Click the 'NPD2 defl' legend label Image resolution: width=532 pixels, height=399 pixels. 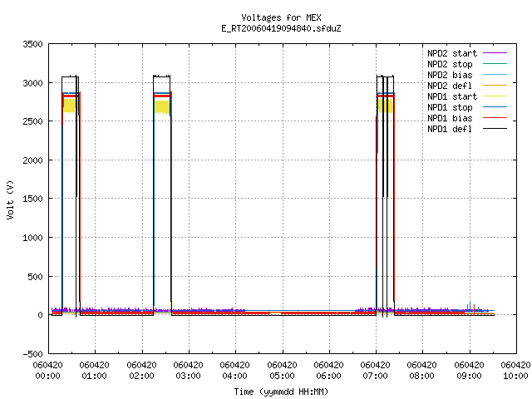pyautogui.click(x=450, y=86)
